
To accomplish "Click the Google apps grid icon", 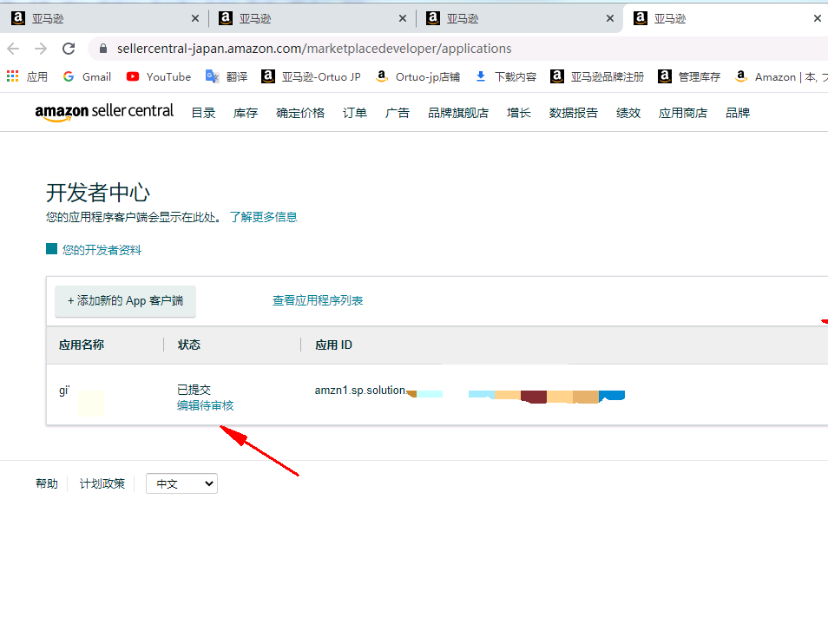I will click(x=11, y=76).
